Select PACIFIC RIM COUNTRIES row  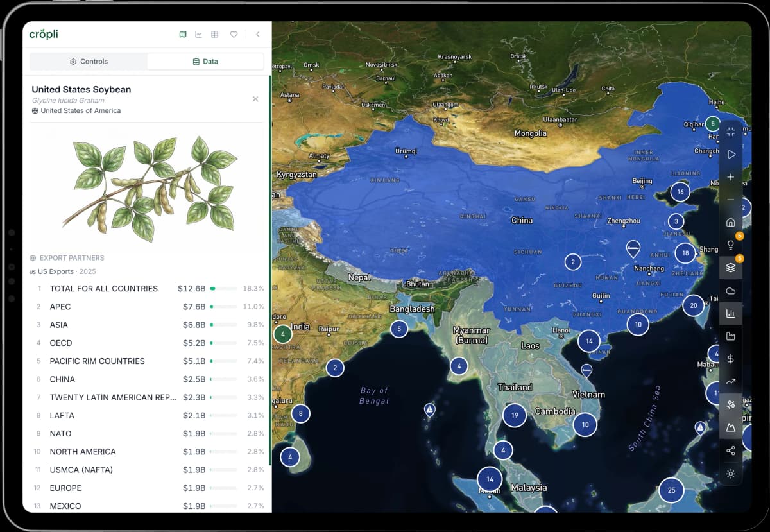148,361
